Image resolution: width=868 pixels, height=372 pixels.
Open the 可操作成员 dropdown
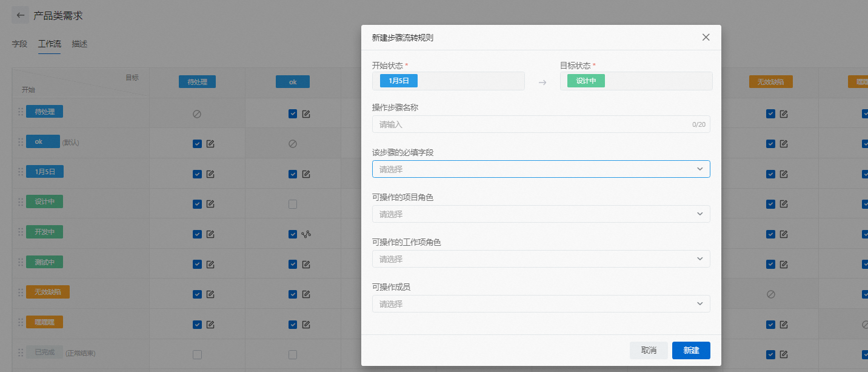coord(541,304)
